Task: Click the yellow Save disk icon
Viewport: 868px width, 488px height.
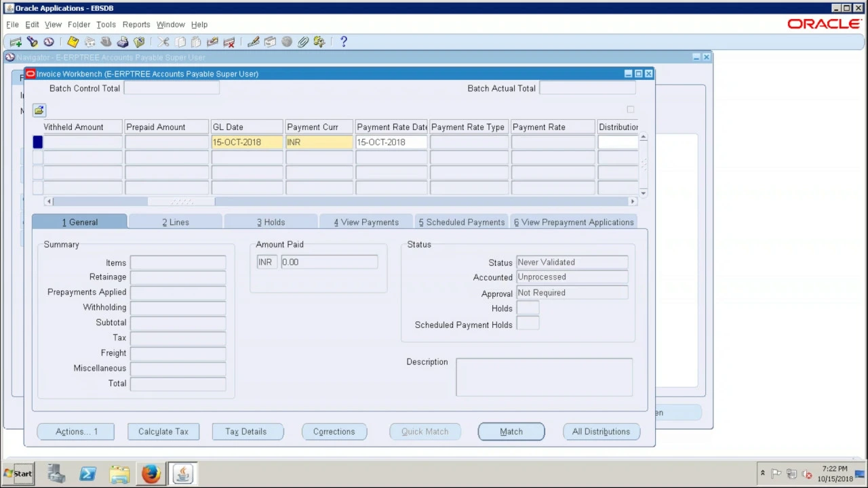Action: click(73, 42)
